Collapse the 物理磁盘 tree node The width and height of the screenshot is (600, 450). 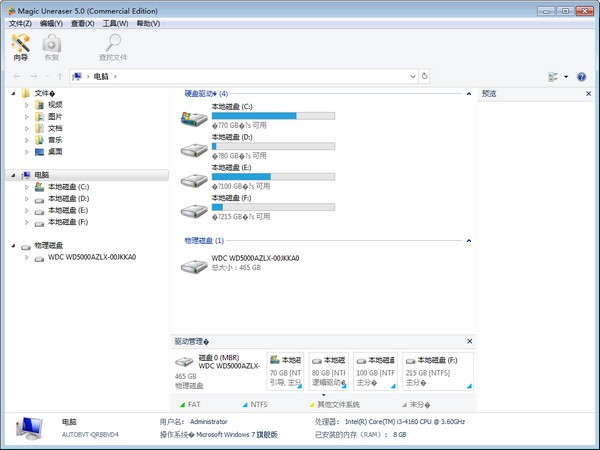(x=13, y=246)
